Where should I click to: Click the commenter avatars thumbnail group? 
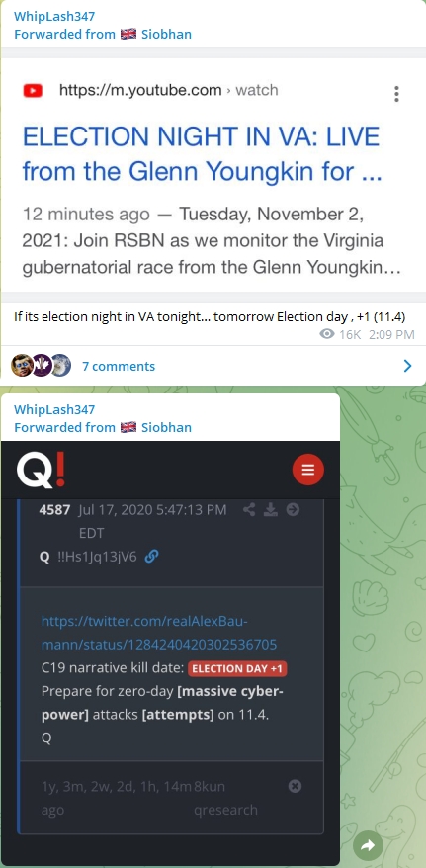(42, 366)
